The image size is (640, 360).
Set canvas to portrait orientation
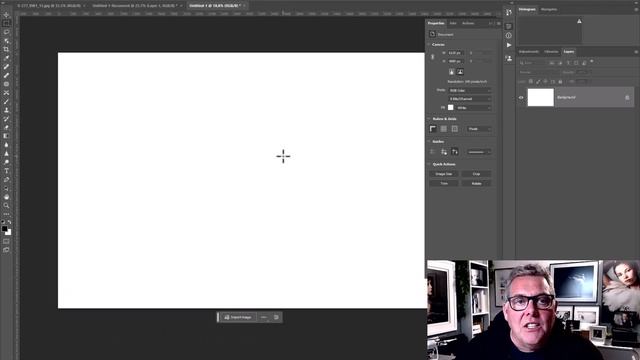[x=451, y=72]
